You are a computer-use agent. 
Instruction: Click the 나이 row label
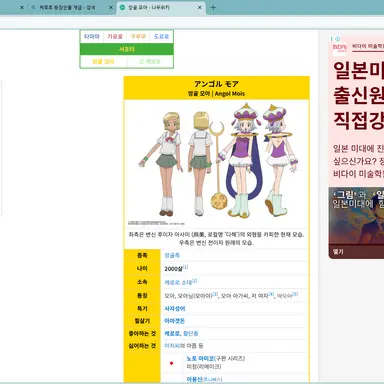142,269
